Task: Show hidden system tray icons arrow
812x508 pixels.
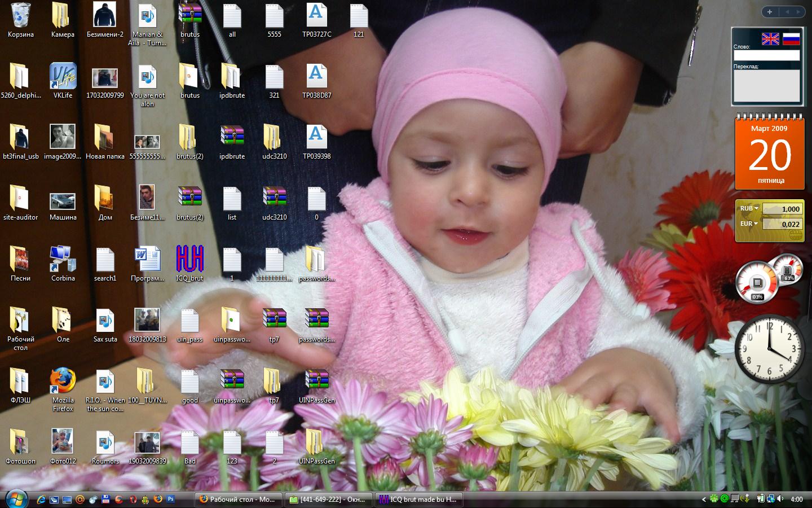Action: point(704,499)
